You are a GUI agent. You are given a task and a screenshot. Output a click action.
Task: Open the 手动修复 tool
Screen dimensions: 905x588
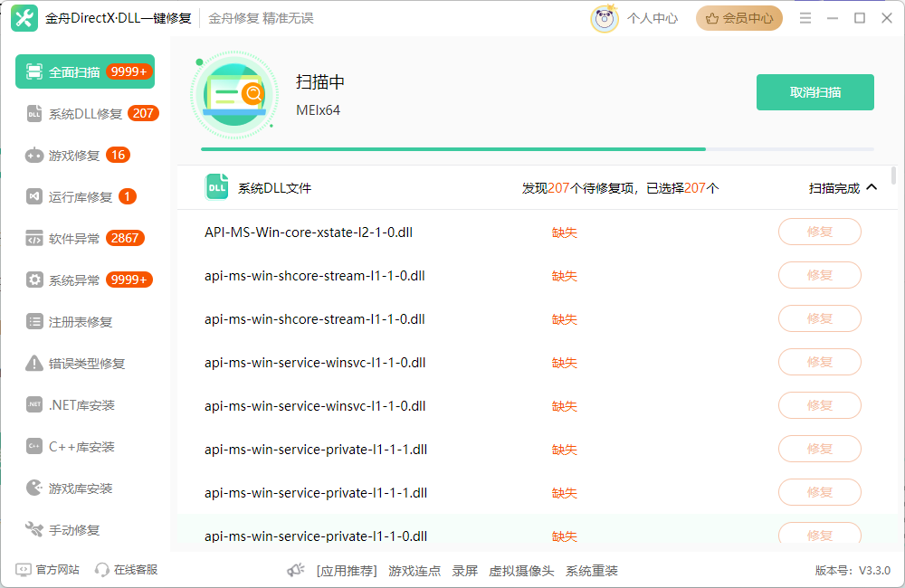[33, 529]
